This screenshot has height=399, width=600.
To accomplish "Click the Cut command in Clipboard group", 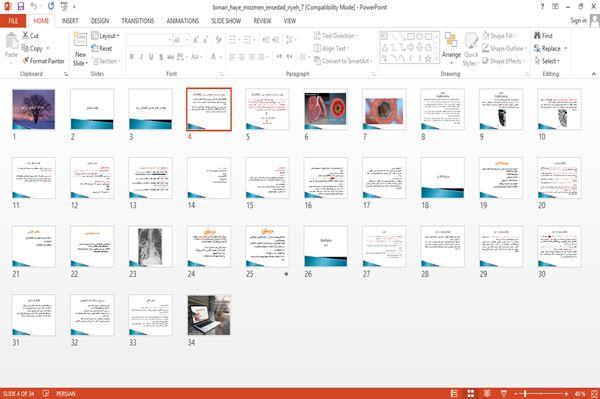I will (x=30, y=36).
